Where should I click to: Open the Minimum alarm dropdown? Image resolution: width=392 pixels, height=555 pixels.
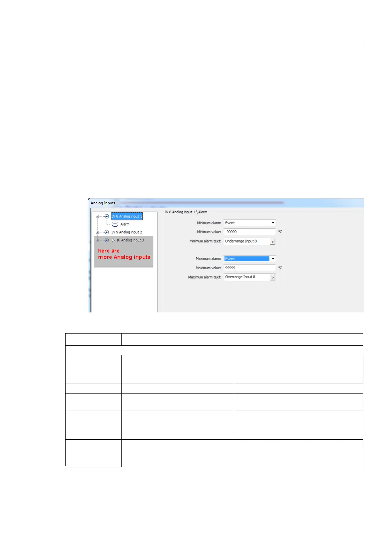[x=250, y=223]
